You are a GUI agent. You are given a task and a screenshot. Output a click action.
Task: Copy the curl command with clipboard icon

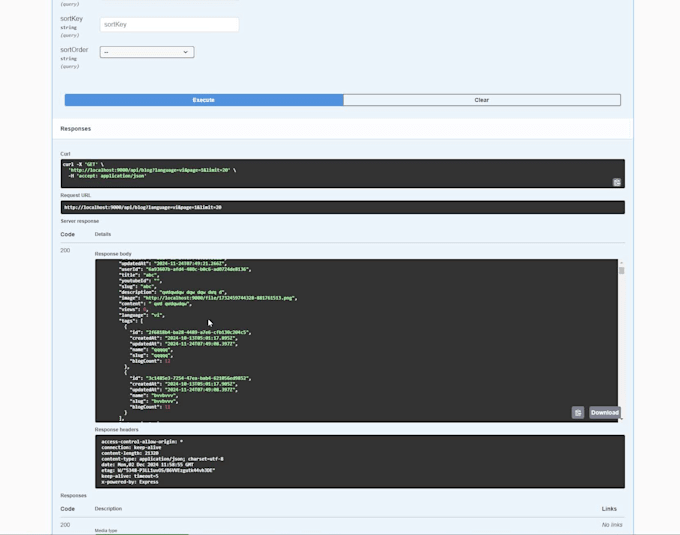(x=617, y=183)
